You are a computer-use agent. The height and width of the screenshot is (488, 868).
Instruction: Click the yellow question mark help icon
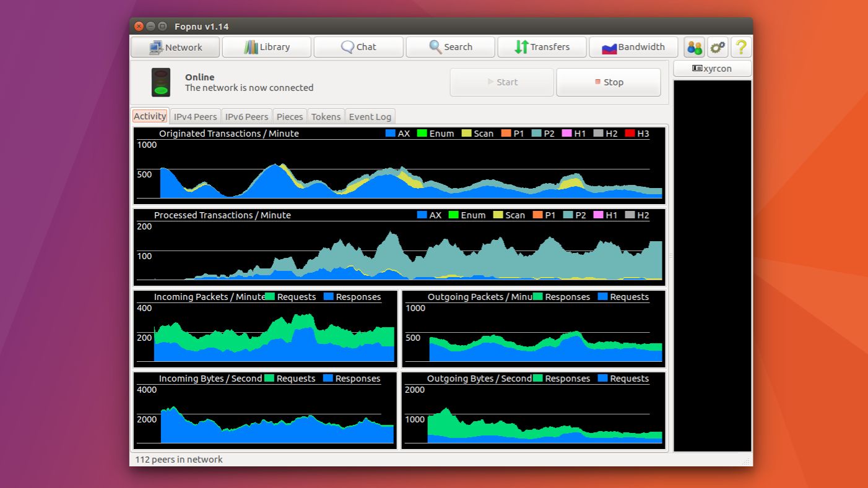(741, 47)
